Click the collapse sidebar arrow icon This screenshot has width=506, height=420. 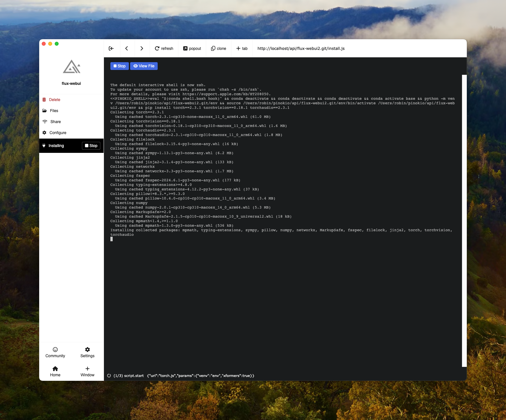(x=111, y=49)
